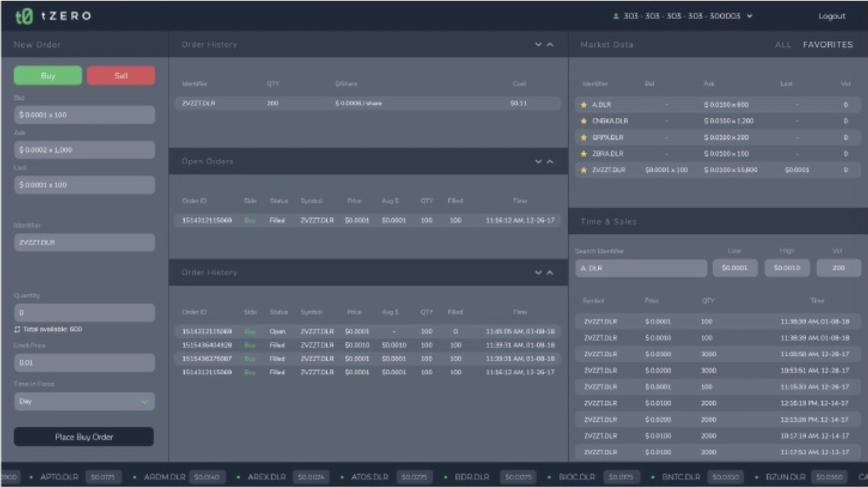Screen dimensions: 868x487
Task: Click the Time column header in Open Orders
Action: coord(520,201)
